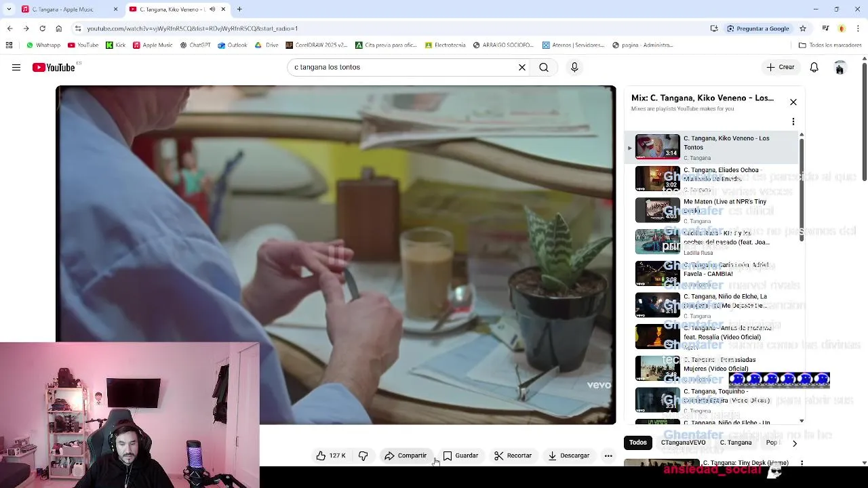868x488 pixels.
Task: Go back in browser history
Action: [9, 28]
